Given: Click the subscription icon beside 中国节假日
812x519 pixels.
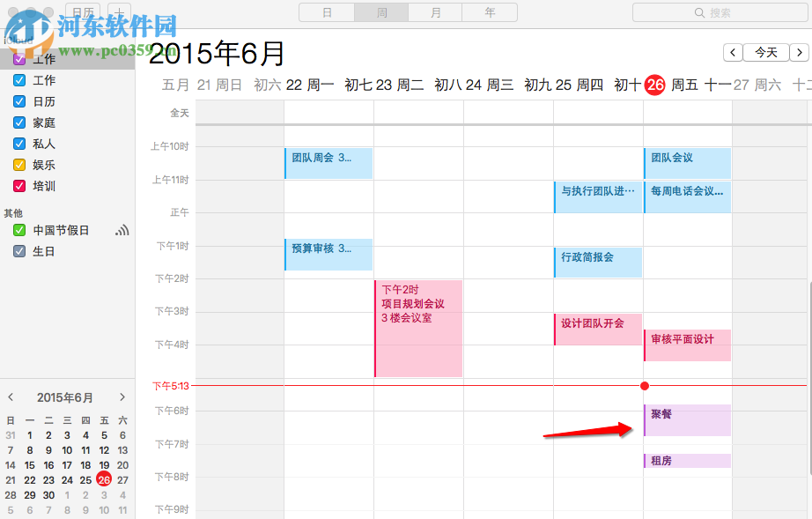Looking at the screenshot, I should (x=123, y=229).
